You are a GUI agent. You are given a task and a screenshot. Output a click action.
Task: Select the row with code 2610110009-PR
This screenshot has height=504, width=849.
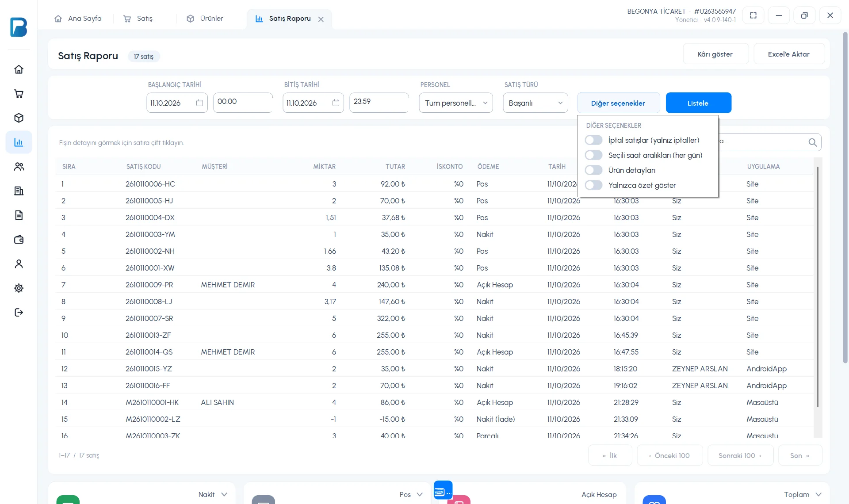pos(434,285)
